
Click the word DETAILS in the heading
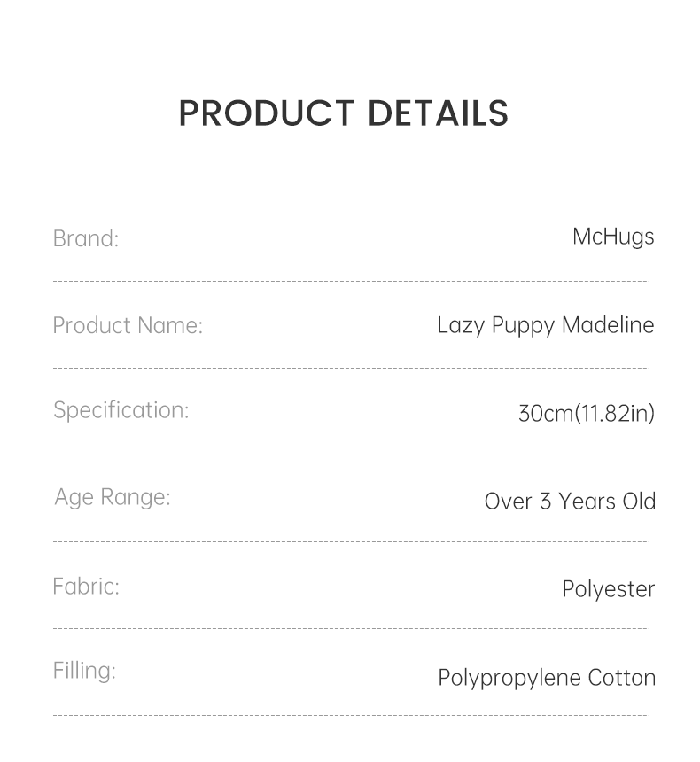pyautogui.click(x=438, y=113)
